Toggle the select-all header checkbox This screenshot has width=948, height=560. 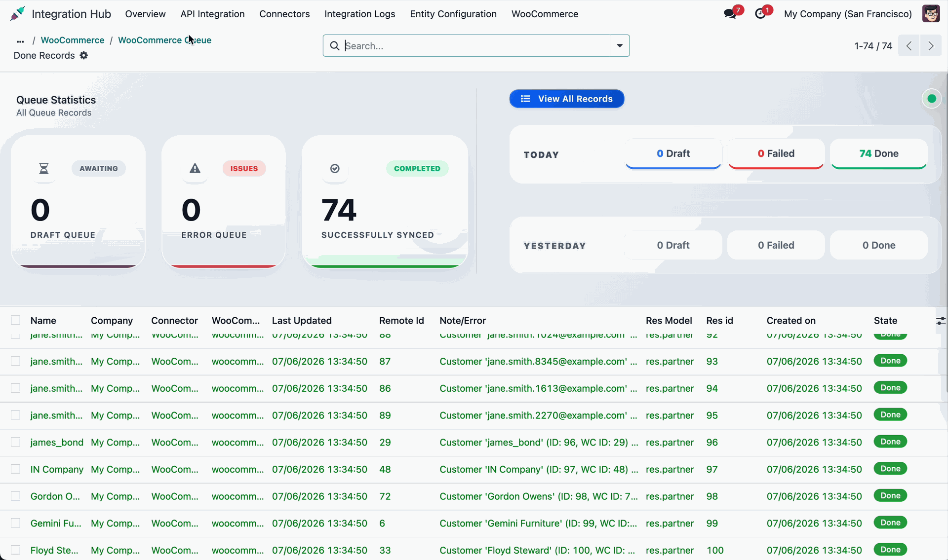[16, 320]
